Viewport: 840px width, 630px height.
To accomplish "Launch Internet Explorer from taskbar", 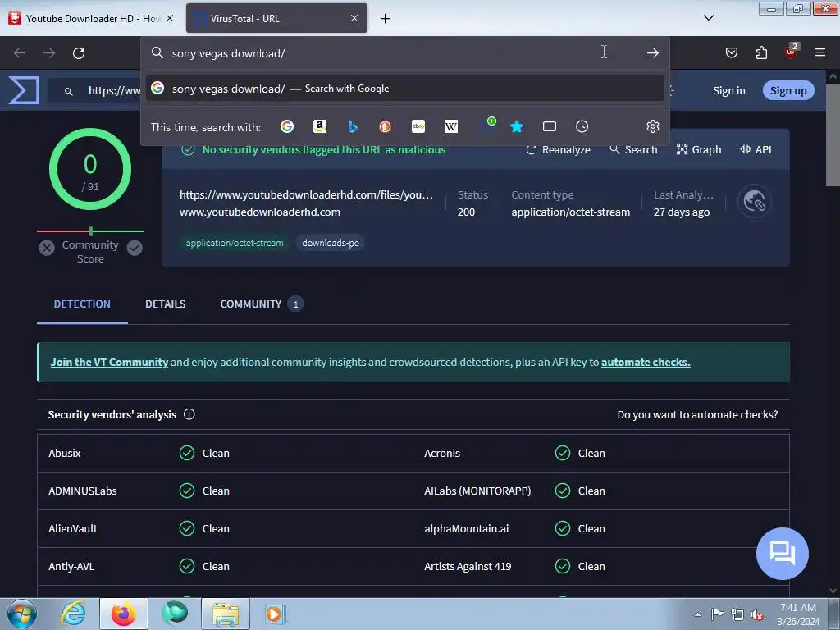I will (73, 614).
